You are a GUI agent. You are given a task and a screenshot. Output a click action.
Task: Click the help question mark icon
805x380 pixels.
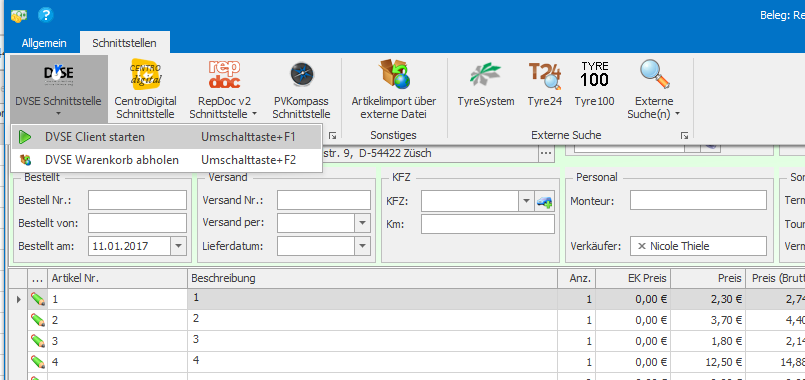pos(46,15)
